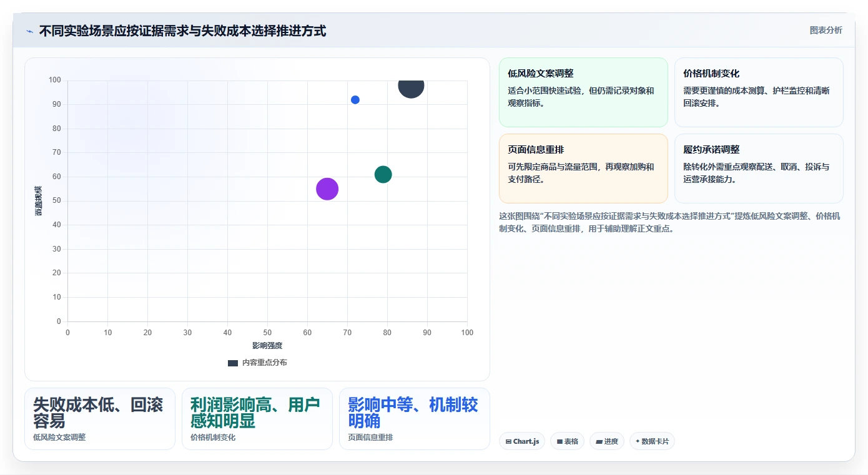Image resolution: width=868 pixels, height=475 pixels.
Task: Click the 页面信息重排 caption under third stat
Action: [x=370, y=438]
